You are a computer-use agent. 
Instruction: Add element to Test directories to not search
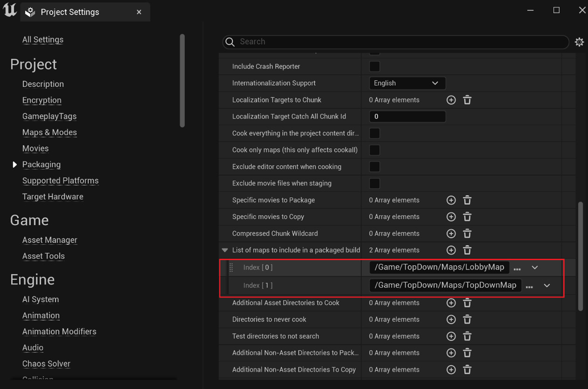click(x=451, y=336)
